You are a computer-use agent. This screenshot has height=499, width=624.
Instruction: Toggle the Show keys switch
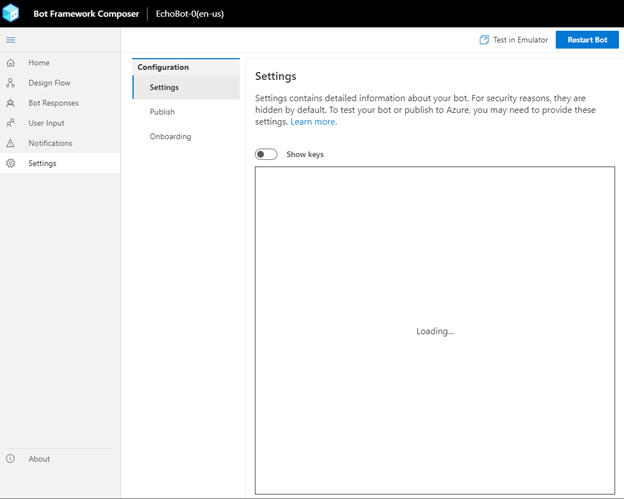click(x=266, y=154)
